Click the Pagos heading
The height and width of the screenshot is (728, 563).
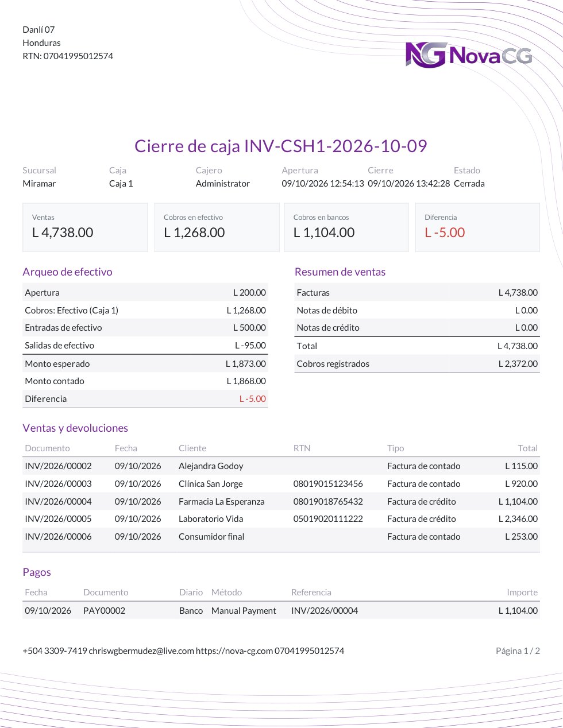point(37,572)
